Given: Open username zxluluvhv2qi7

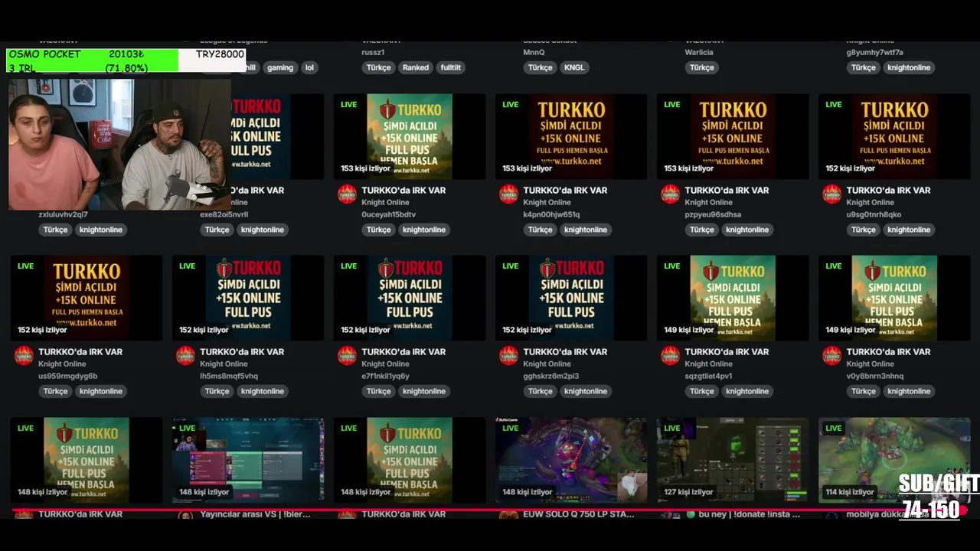Looking at the screenshot, I should click(63, 215).
